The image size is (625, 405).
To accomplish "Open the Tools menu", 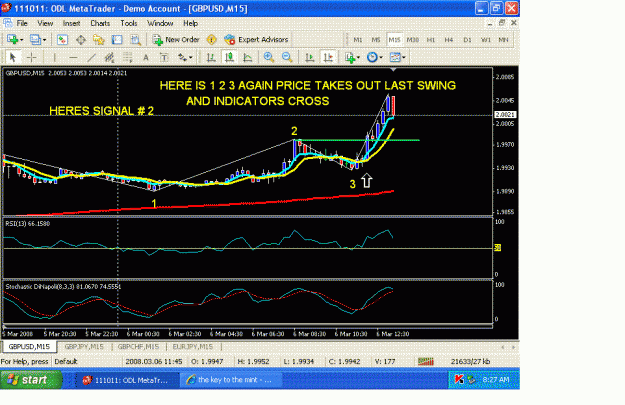I will pyautogui.click(x=129, y=23).
